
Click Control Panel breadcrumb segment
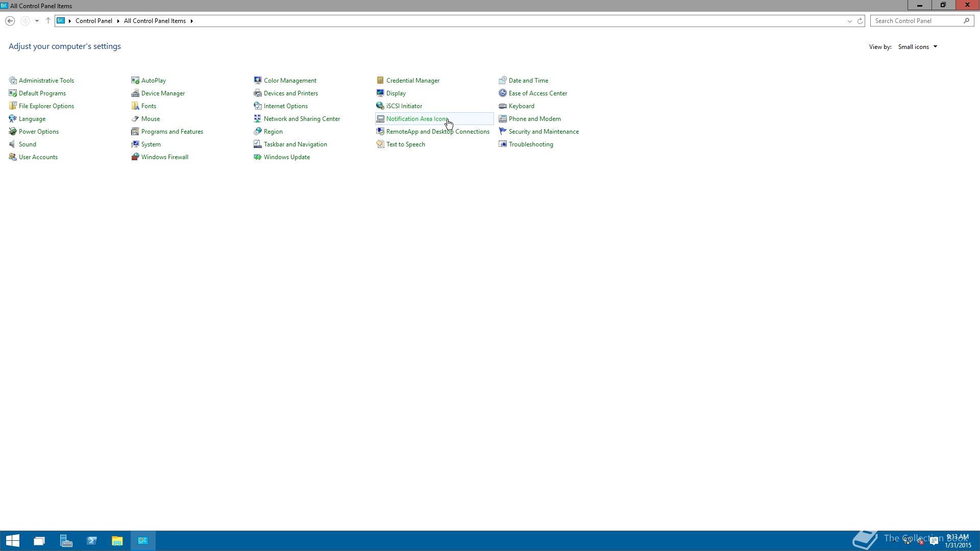[94, 21]
